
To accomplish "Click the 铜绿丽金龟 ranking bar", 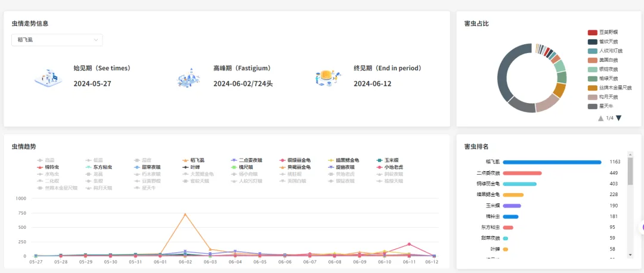I will coord(519,184).
